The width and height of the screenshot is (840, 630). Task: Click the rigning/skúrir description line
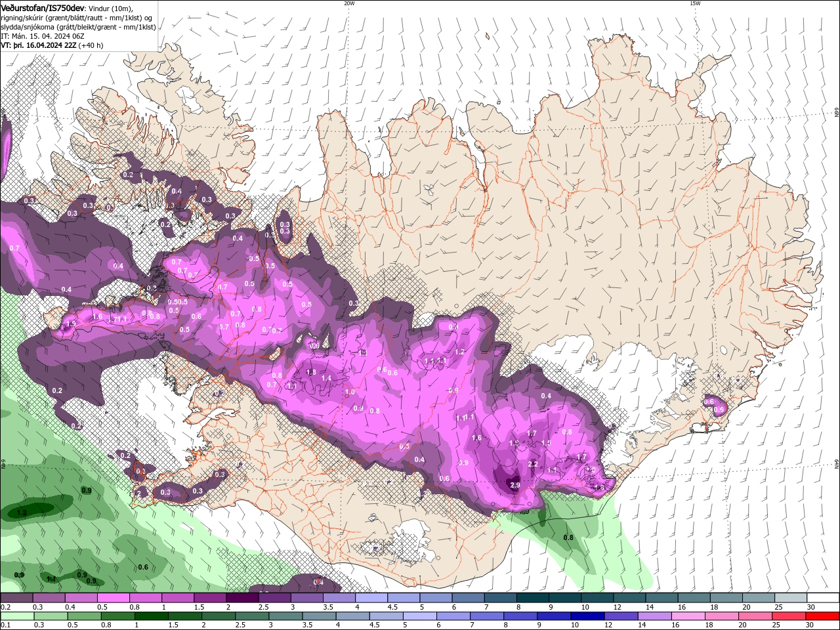(x=77, y=18)
